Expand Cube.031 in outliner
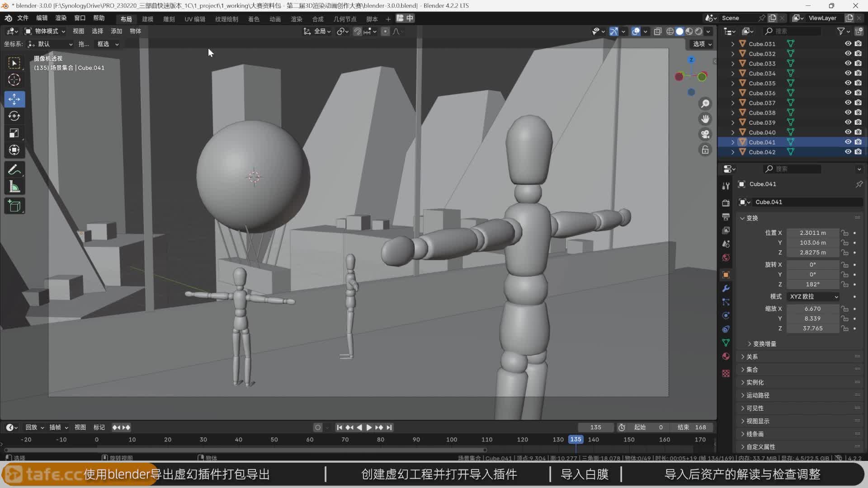This screenshot has height=488, width=868. (732, 44)
